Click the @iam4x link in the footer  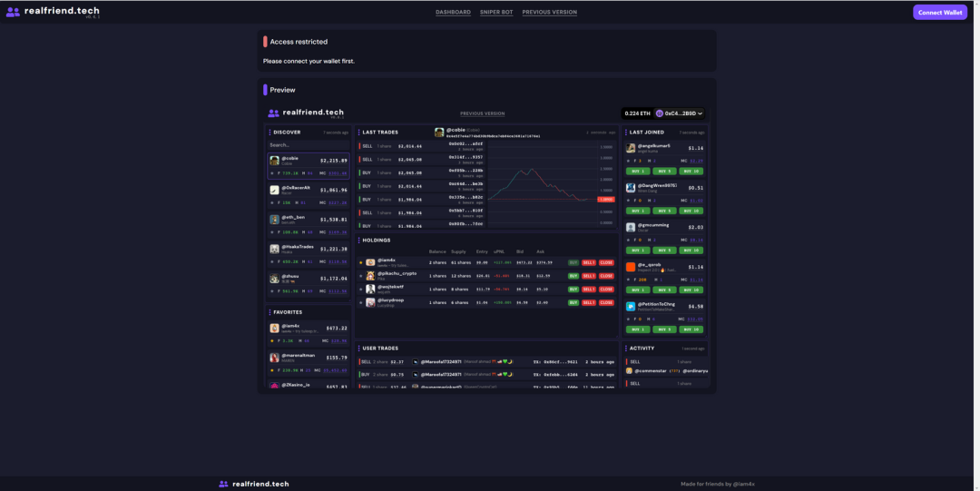(x=744, y=484)
